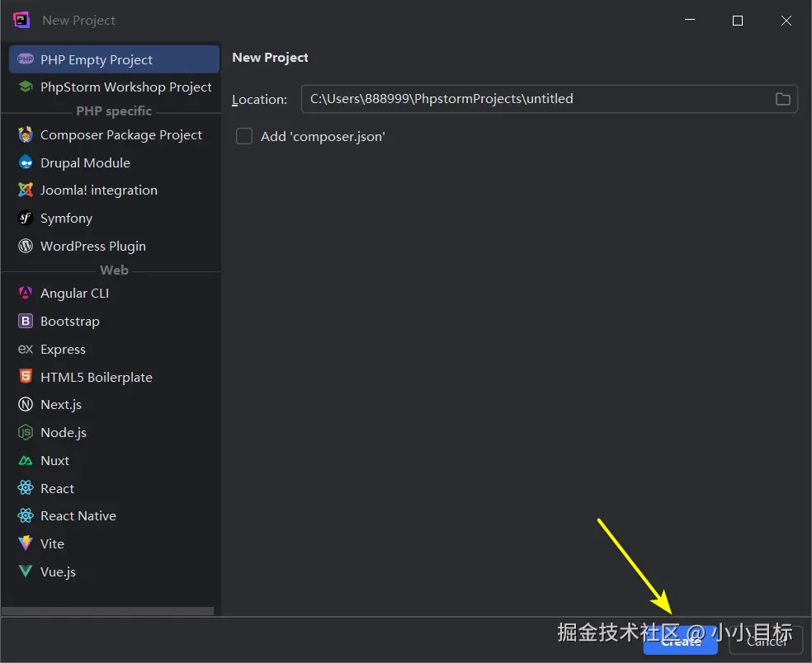The image size is (812, 663).
Task: Close the New Project dialog
Action: (786, 20)
